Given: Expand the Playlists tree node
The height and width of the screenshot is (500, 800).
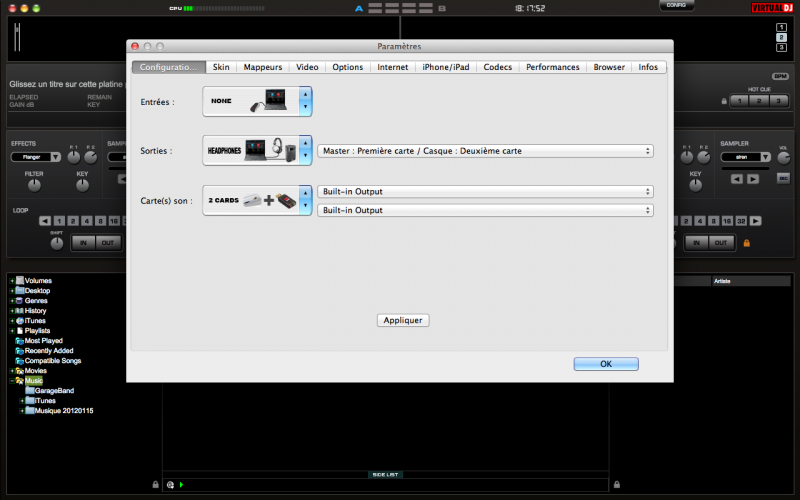Looking at the screenshot, I should pyautogui.click(x=12, y=330).
